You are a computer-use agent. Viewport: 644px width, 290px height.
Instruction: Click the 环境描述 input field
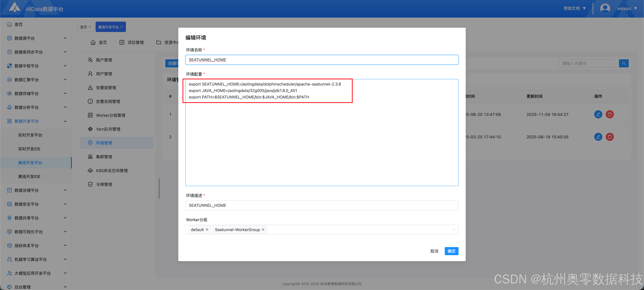tap(322, 205)
